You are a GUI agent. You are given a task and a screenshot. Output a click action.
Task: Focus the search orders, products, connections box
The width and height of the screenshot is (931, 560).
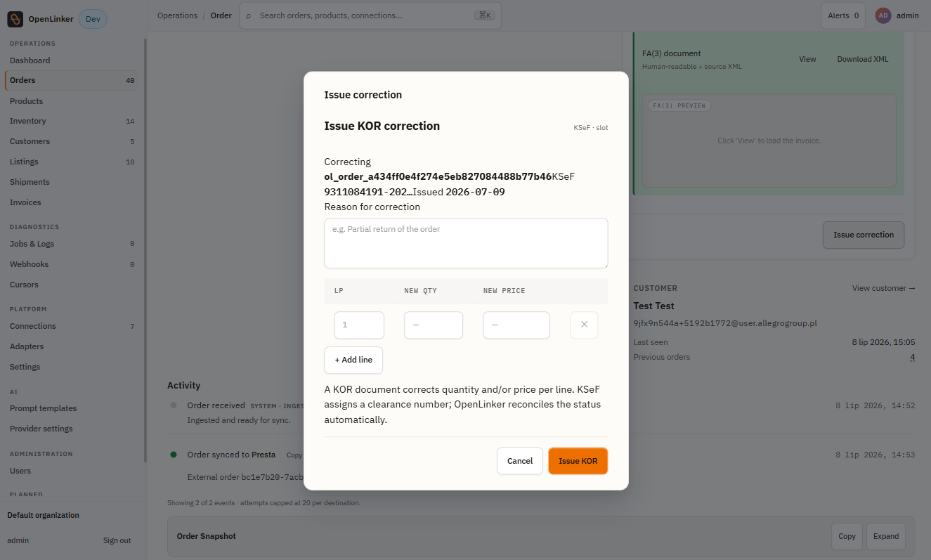(x=370, y=15)
